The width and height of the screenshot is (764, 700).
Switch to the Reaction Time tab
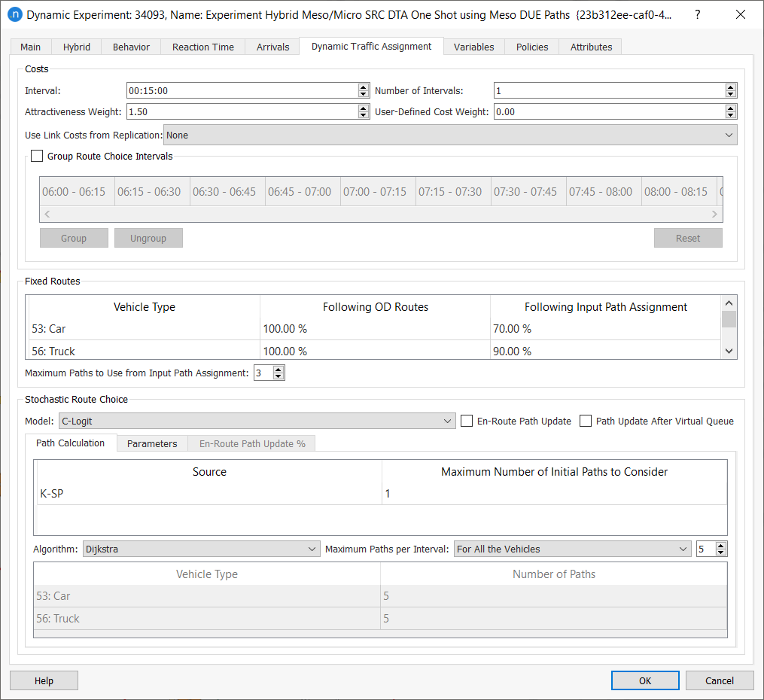(x=202, y=47)
